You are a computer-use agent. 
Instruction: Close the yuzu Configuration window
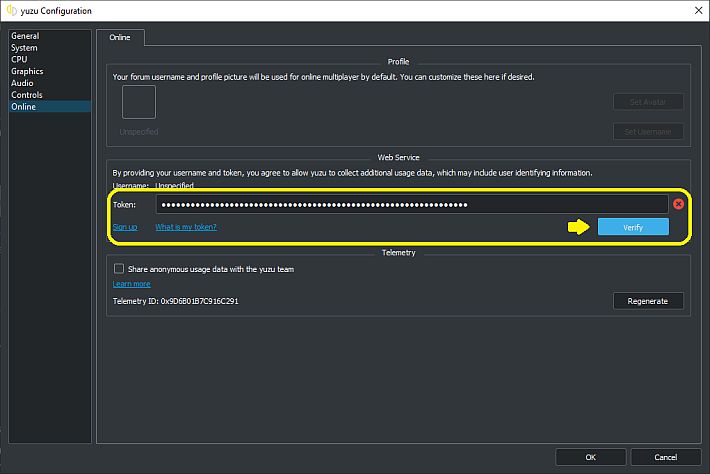[x=698, y=10]
